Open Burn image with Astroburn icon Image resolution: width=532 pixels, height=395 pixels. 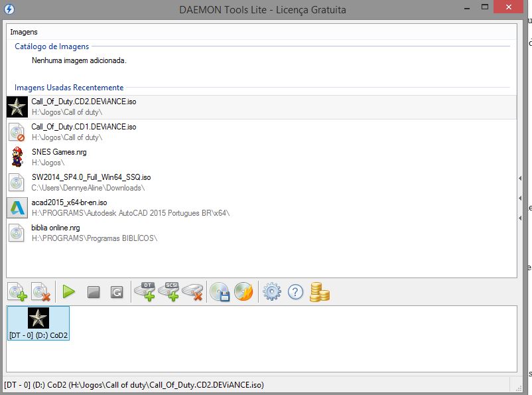pos(243,291)
